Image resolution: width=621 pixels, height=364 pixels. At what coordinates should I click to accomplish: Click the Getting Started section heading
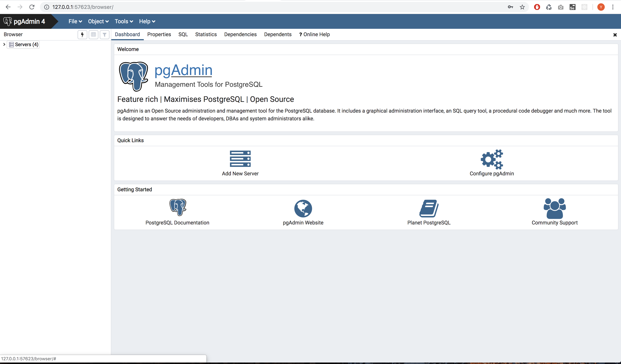[x=135, y=190]
